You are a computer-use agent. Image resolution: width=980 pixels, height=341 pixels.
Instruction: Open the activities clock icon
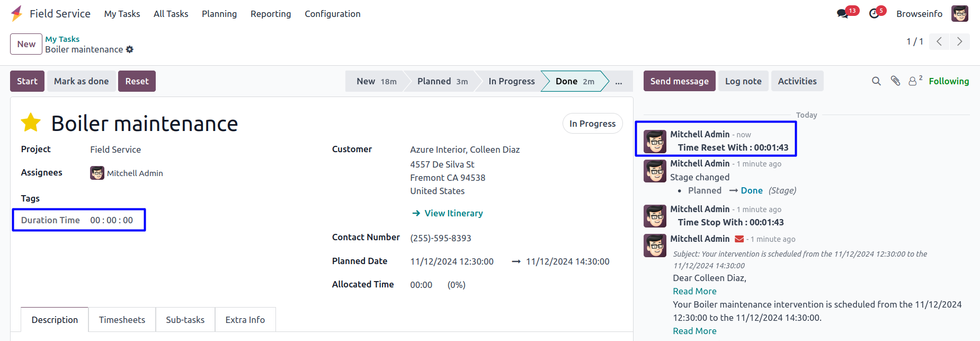[874, 14]
